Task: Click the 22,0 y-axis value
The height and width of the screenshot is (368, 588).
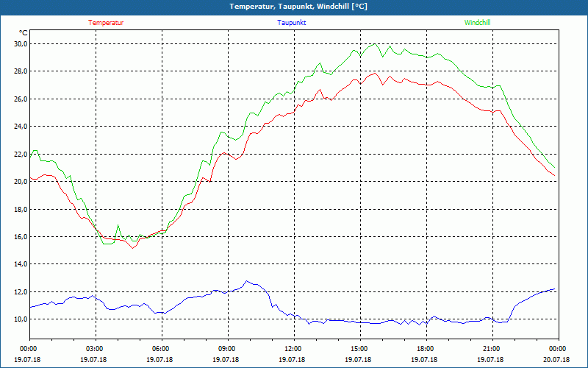Action: [21, 155]
